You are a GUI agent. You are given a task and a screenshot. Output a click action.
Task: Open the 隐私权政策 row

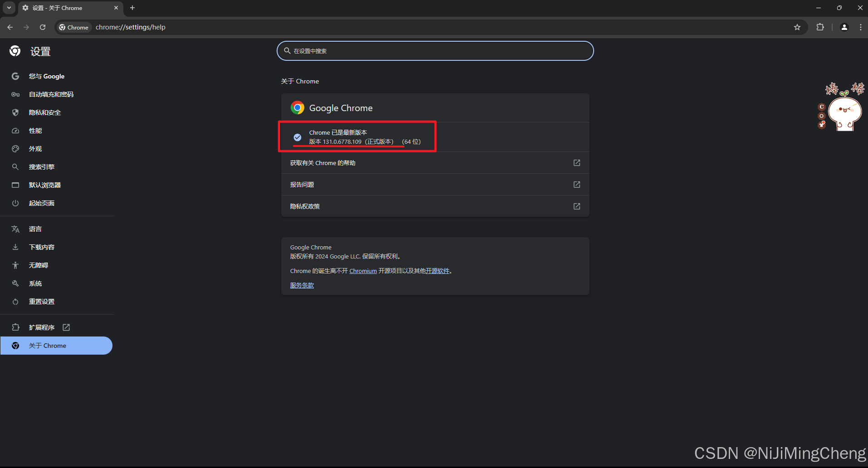coord(435,206)
